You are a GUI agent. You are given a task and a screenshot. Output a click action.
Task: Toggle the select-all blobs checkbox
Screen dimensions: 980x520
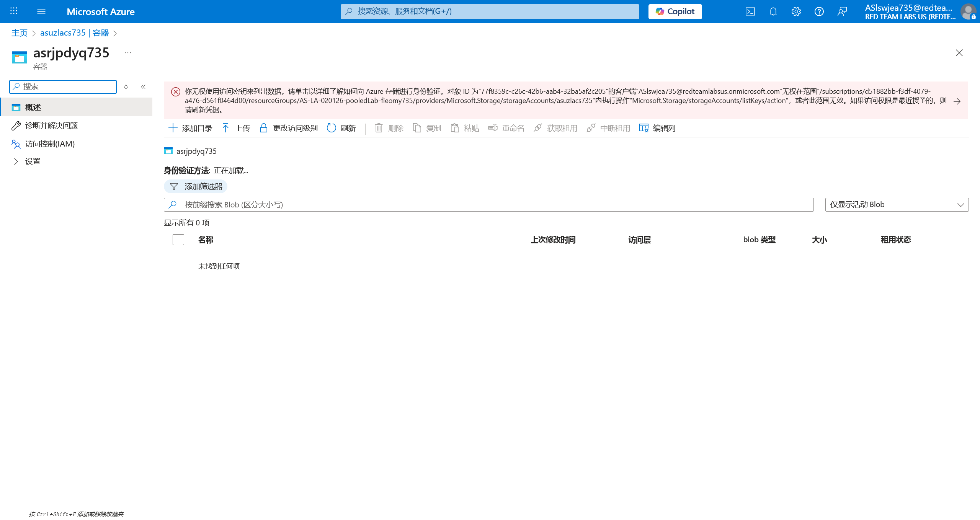coord(178,240)
